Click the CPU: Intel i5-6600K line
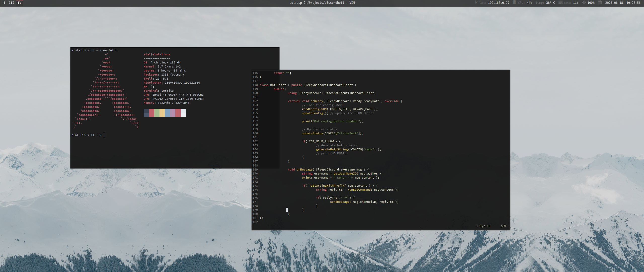Viewport: 644px width, 272px height. (174, 95)
